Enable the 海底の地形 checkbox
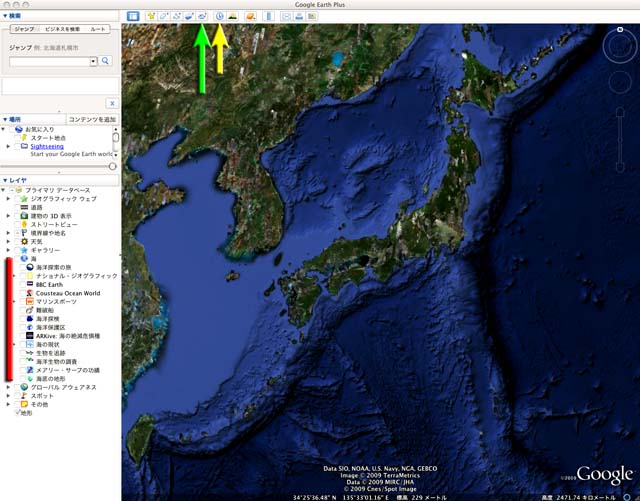This screenshot has height=501, width=640. [22, 379]
